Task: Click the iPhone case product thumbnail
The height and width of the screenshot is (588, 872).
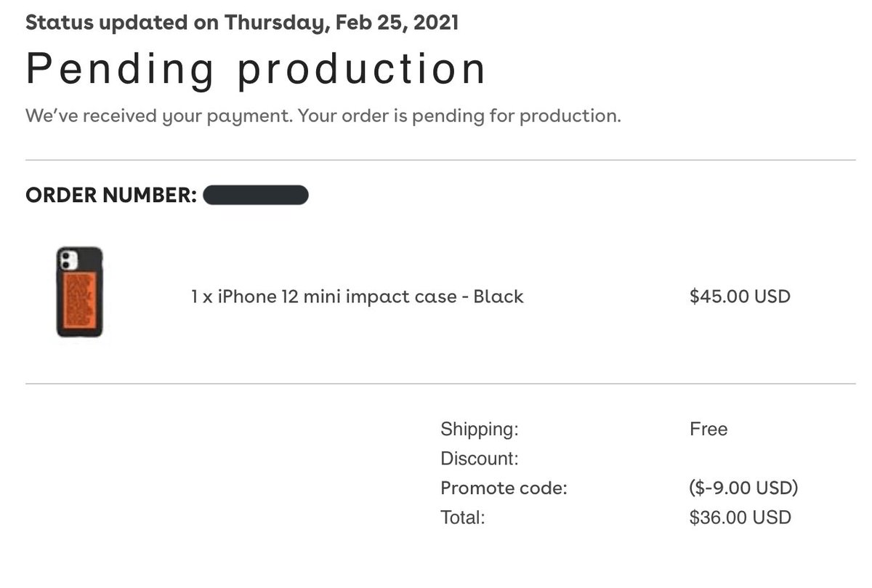Action: (79, 292)
